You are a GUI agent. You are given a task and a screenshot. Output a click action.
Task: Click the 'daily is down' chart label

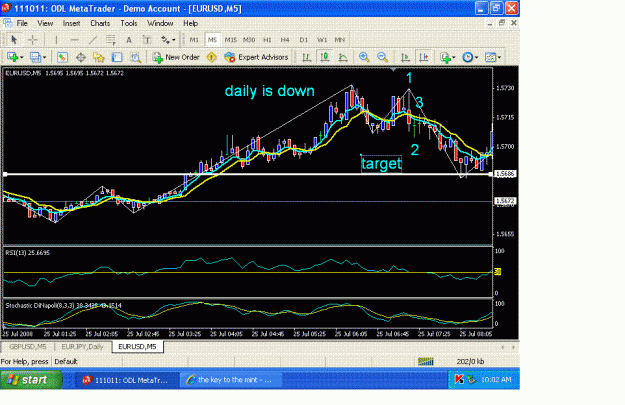tap(269, 91)
